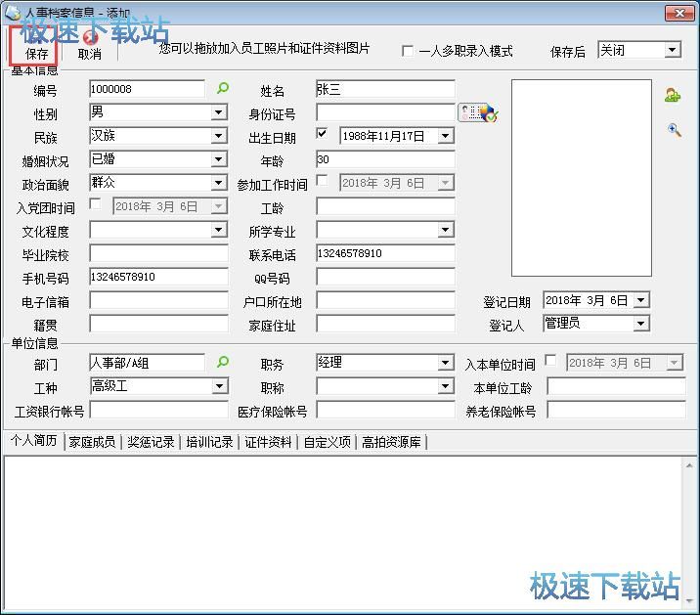Switch to the 证件资料 tab

[268, 442]
